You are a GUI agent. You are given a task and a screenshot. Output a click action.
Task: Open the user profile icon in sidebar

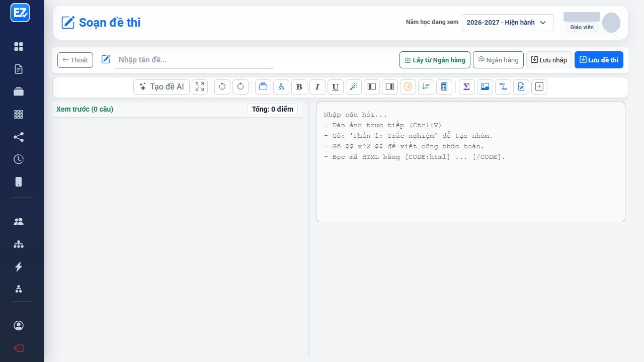coord(19,326)
